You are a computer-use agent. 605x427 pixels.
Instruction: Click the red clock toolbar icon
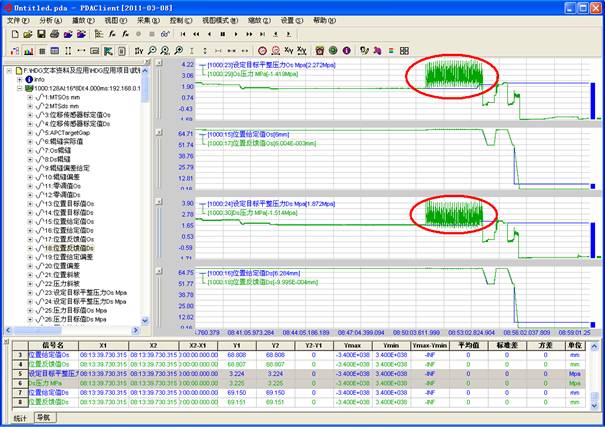click(x=262, y=50)
